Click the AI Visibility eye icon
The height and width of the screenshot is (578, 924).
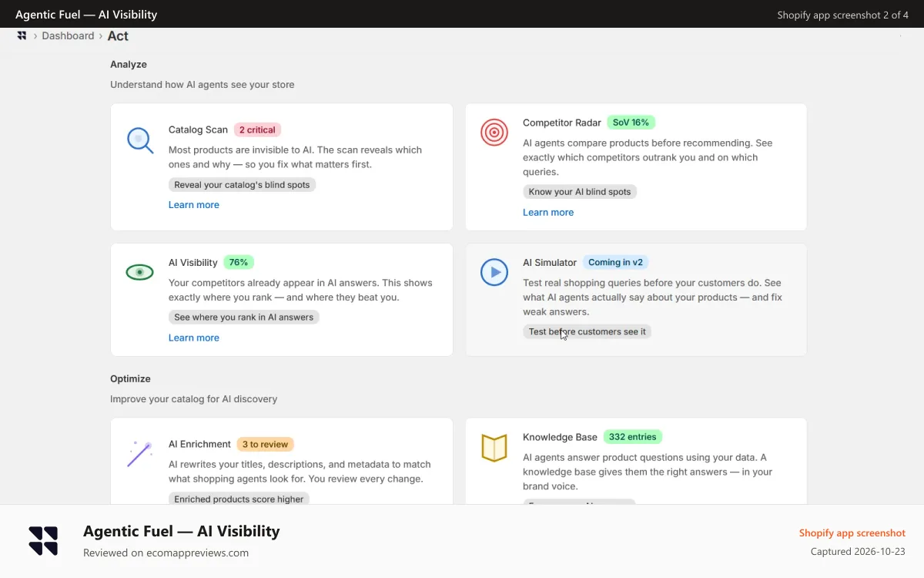point(140,272)
